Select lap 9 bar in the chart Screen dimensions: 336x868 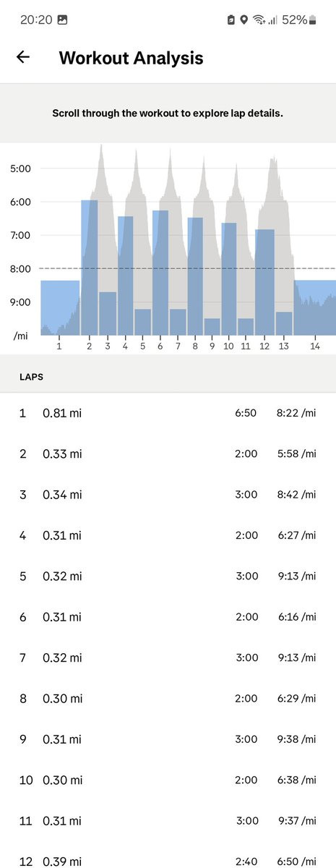click(212, 326)
